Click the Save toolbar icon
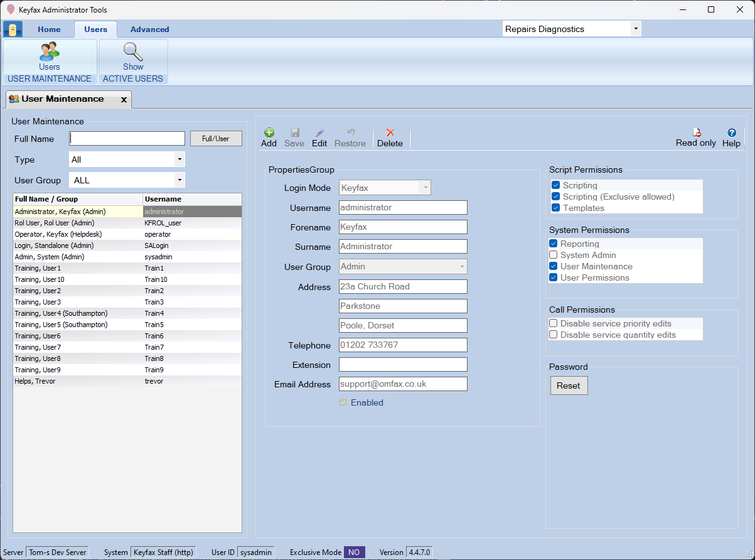This screenshot has height=560, width=755. click(x=294, y=132)
